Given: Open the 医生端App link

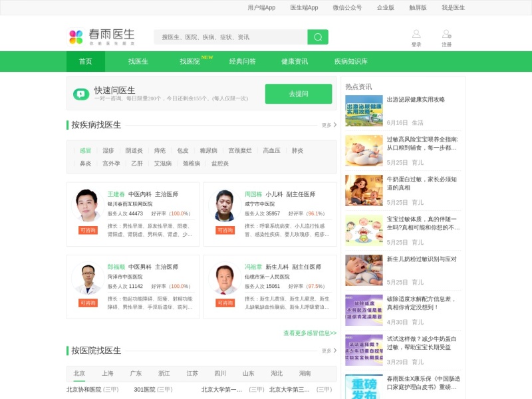Looking at the screenshot, I should coord(304,7).
